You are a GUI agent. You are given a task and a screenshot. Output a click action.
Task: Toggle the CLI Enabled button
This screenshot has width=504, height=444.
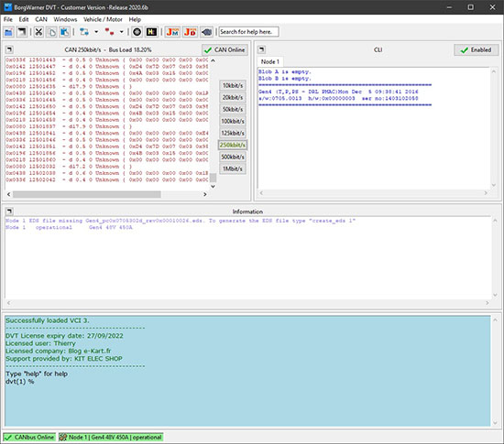[x=476, y=50]
